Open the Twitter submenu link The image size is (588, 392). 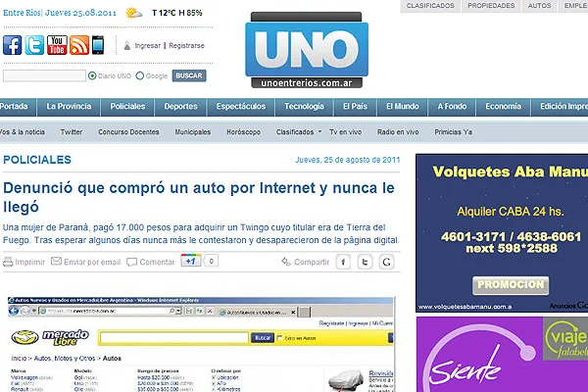[72, 132]
